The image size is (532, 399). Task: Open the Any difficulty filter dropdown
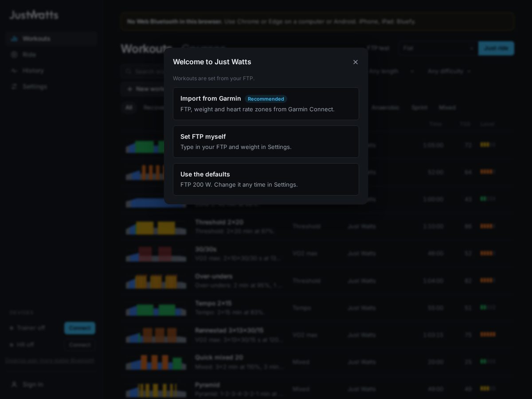(449, 71)
